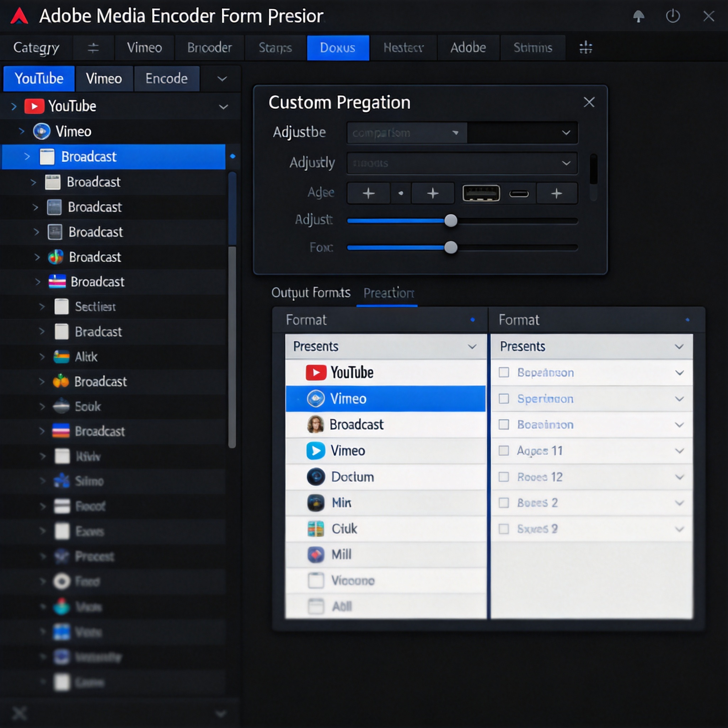Click the Vimeo globe icon in tree
Screen dimensions: 728x728
point(42,132)
